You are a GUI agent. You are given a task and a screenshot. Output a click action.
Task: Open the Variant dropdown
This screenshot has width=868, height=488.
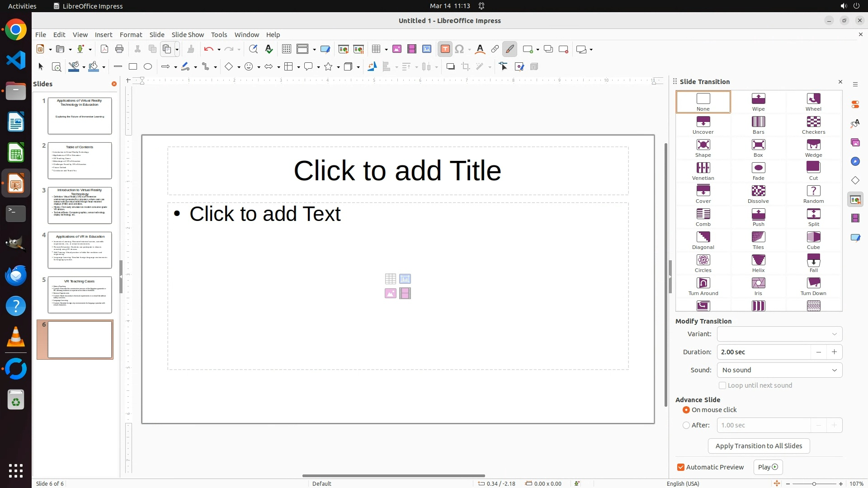779,334
